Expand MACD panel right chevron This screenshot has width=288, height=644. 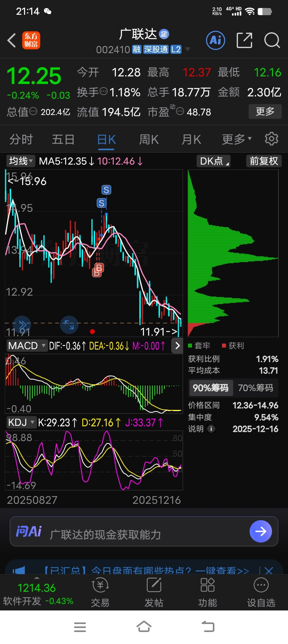(178, 346)
